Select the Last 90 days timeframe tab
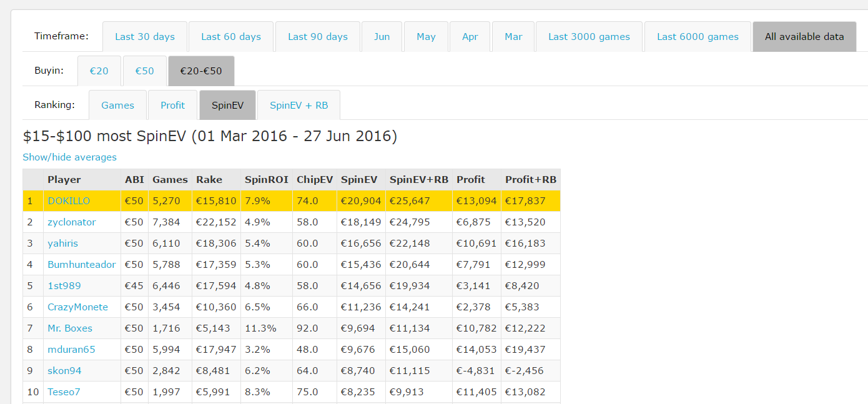Image resolution: width=868 pixels, height=404 pixels. point(318,37)
